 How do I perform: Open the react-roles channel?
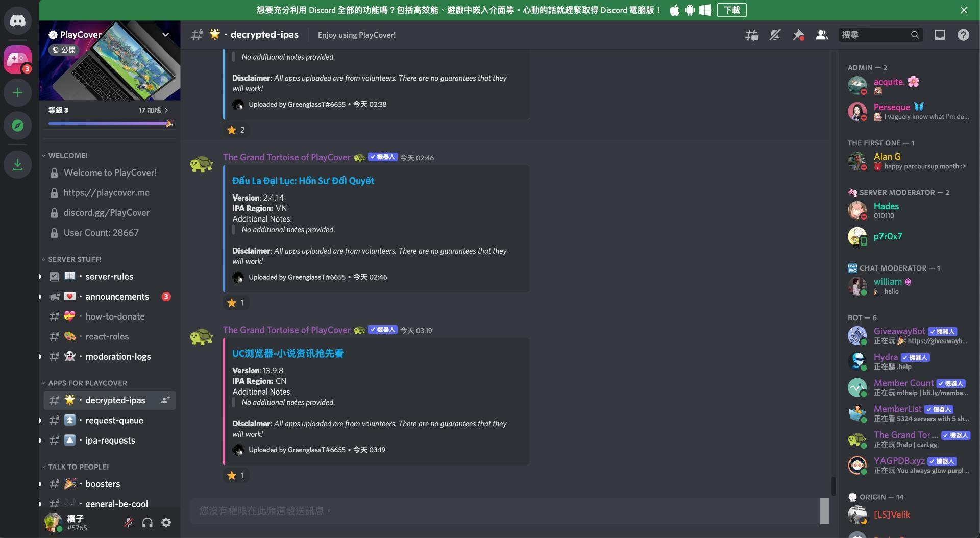[109, 336]
